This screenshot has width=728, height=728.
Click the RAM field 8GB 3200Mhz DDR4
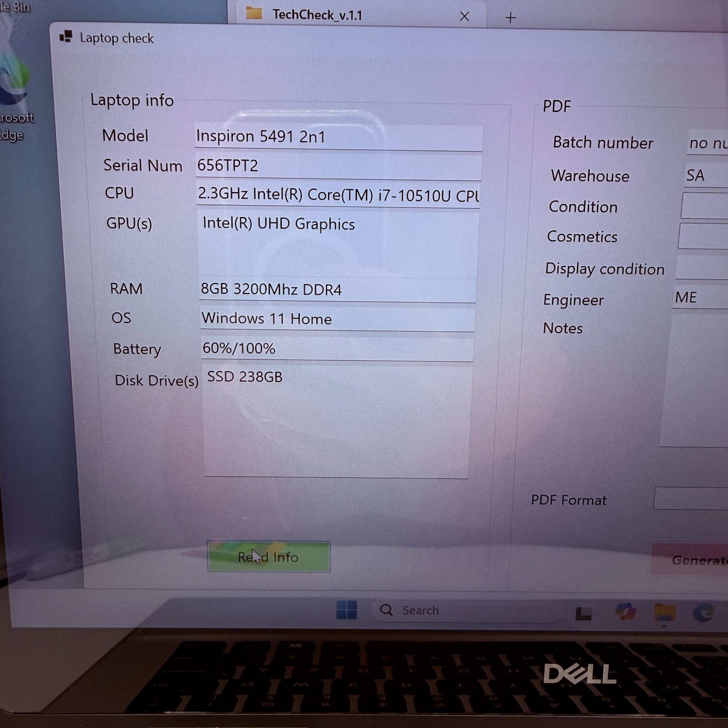[x=338, y=290]
